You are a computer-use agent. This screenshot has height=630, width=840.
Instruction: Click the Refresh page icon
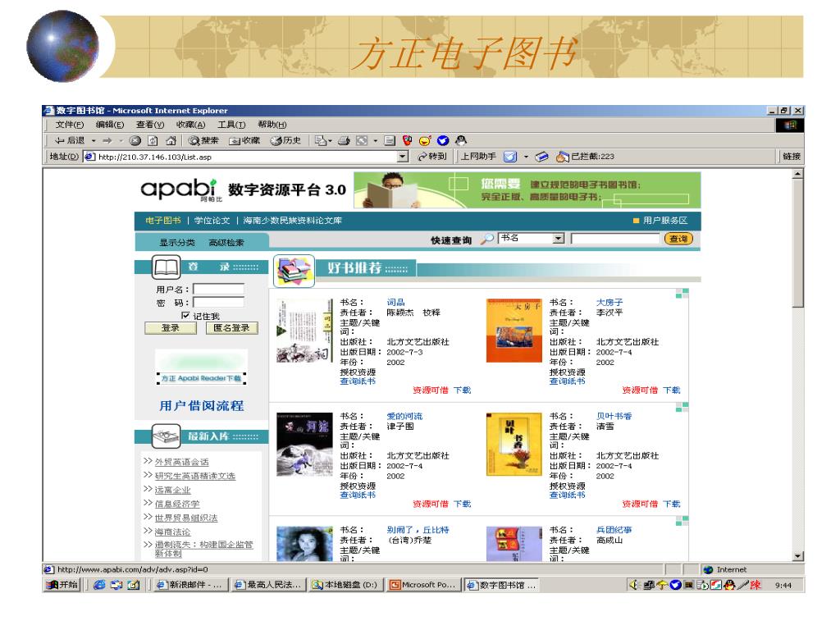click(153, 140)
